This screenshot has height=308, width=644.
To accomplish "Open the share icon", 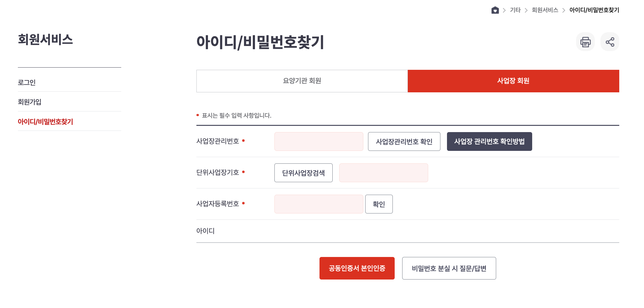I will [610, 41].
